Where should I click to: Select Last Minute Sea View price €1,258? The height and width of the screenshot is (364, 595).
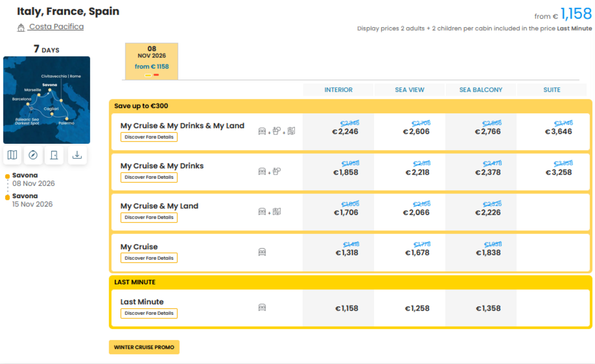point(417,308)
